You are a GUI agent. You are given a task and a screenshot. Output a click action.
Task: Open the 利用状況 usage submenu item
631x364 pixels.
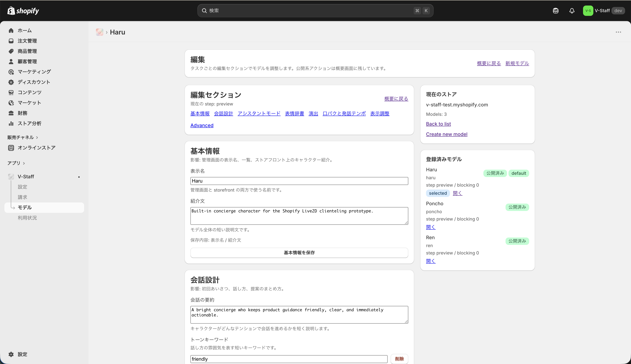click(27, 218)
